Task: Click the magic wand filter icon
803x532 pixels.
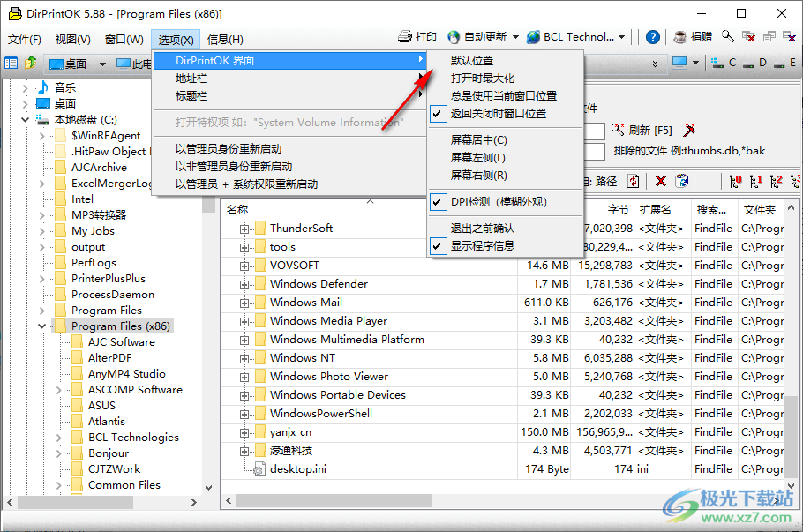Action: pyautogui.click(x=689, y=131)
